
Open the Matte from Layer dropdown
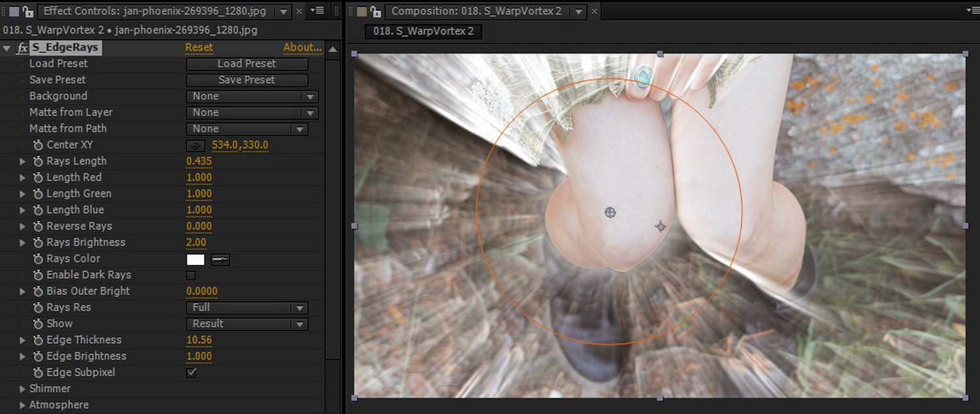point(252,112)
